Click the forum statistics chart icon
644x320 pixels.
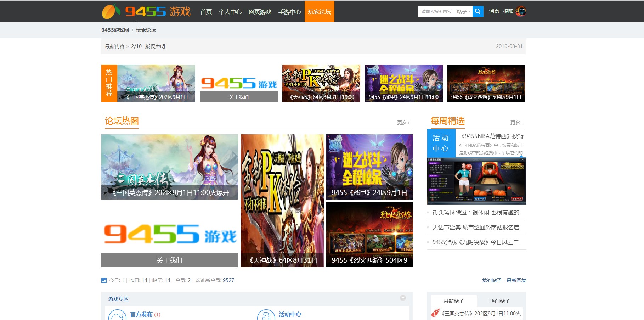104,280
